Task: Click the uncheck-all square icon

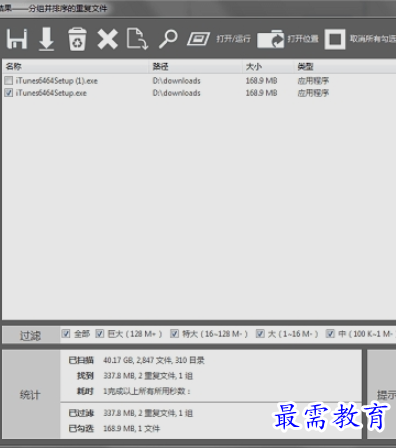Action: click(335, 39)
